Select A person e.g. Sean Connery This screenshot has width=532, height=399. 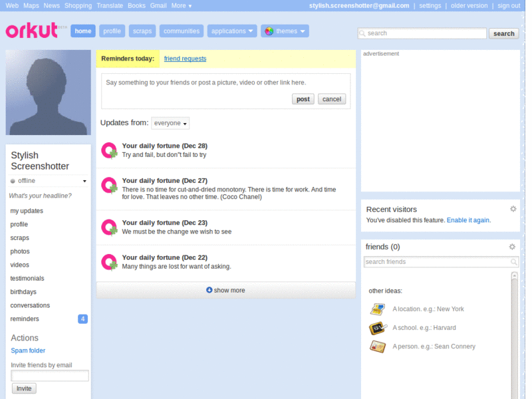(x=434, y=346)
